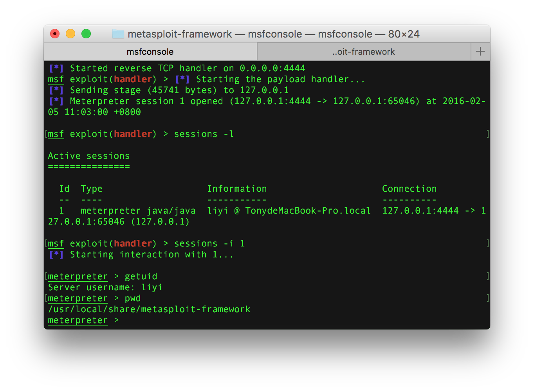This screenshot has height=392, width=534.
Task: Click the 'pwd' command text
Action: tap(133, 298)
